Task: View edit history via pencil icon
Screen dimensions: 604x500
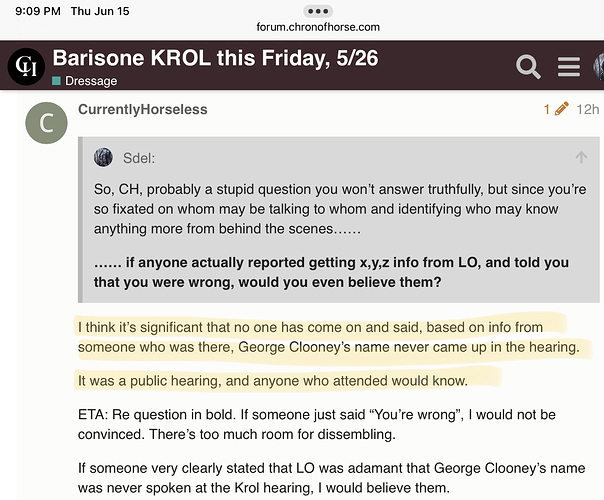Action: [562, 109]
